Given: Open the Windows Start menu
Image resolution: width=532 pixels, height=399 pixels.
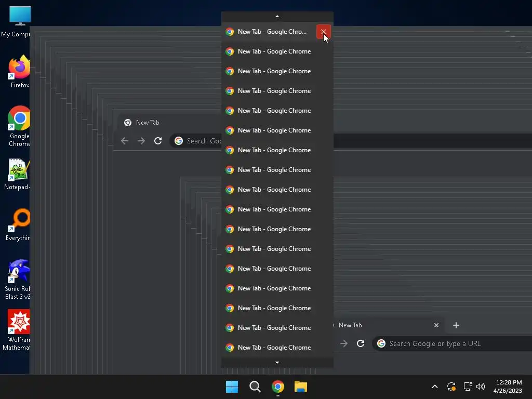Looking at the screenshot, I should (x=232, y=387).
